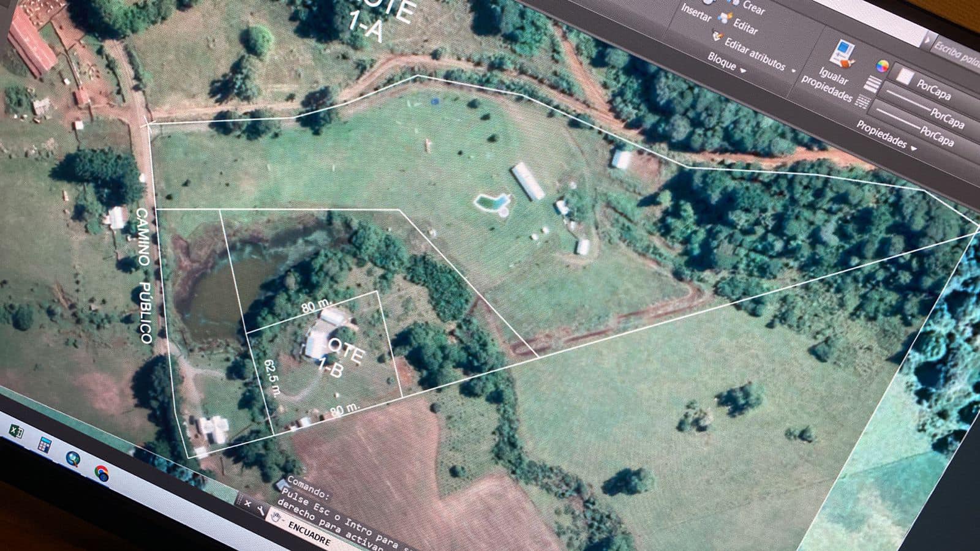This screenshot has height=551, width=980.
Task: Click the Editar block icon
Action: [x=725, y=17]
